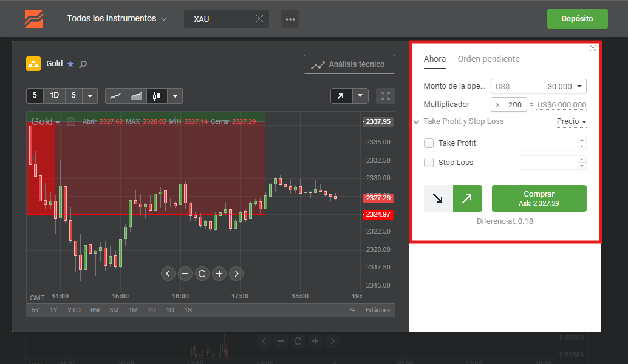This screenshot has width=628, height=364.
Task: Increase Stop Loss value with up arrow
Action: click(582, 159)
